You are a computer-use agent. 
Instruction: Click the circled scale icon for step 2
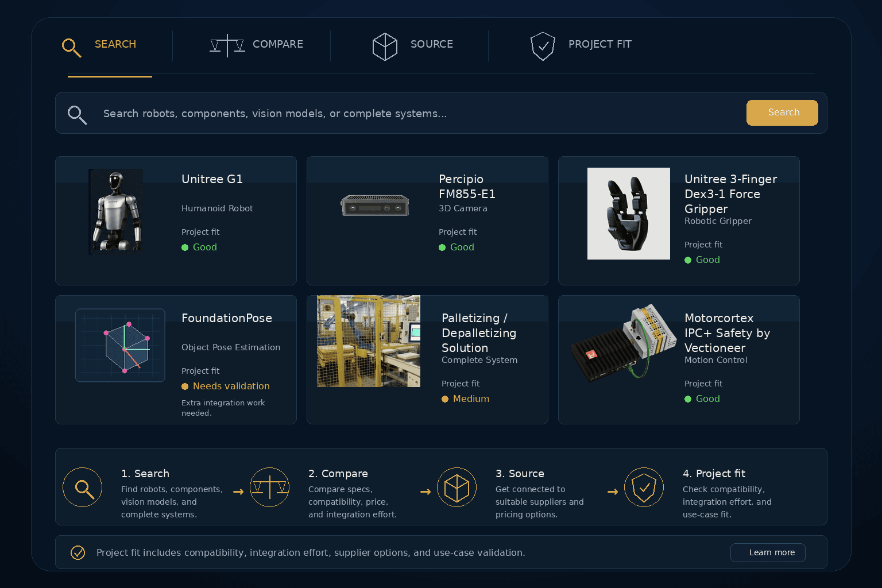pyautogui.click(x=270, y=488)
